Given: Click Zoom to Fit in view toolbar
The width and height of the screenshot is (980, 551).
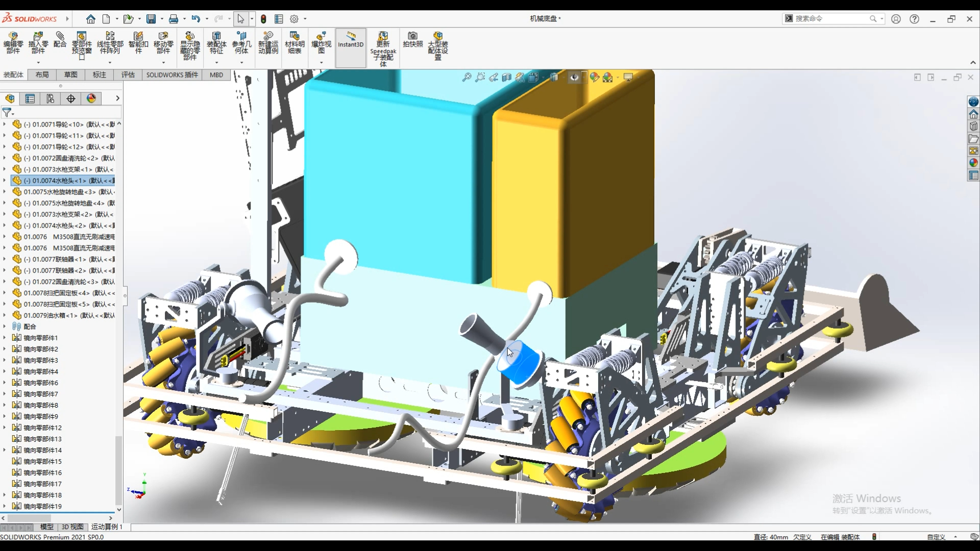Looking at the screenshot, I should coord(467,77).
